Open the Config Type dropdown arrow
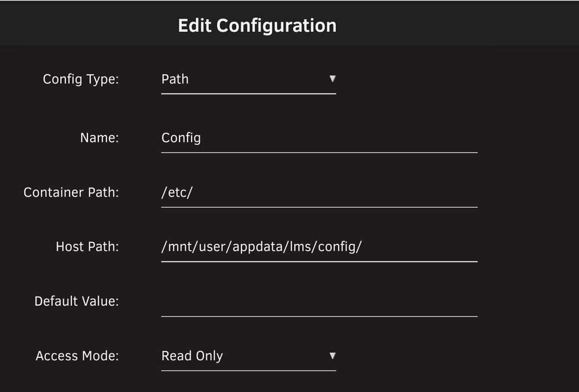The height and width of the screenshot is (392, 579). coord(332,79)
